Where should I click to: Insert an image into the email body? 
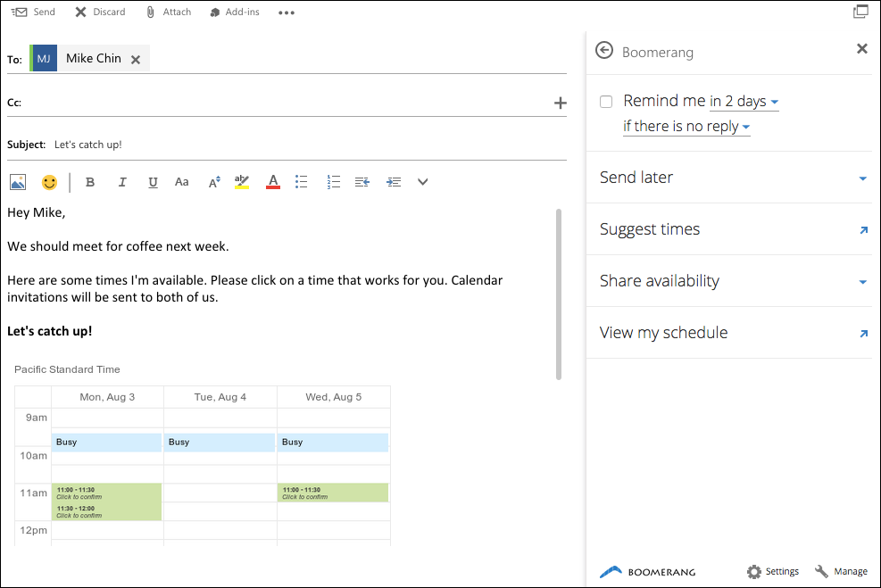18,181
